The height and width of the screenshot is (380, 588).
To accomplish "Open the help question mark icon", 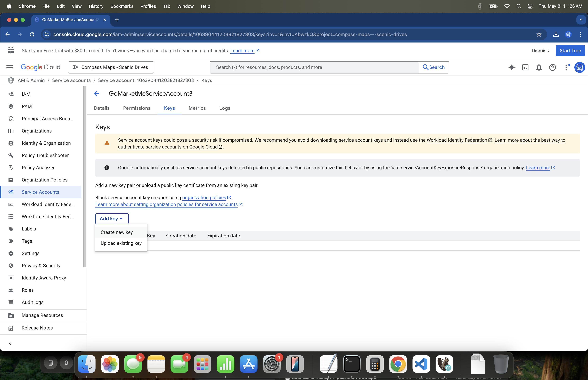I will click(x=552, y=67).
